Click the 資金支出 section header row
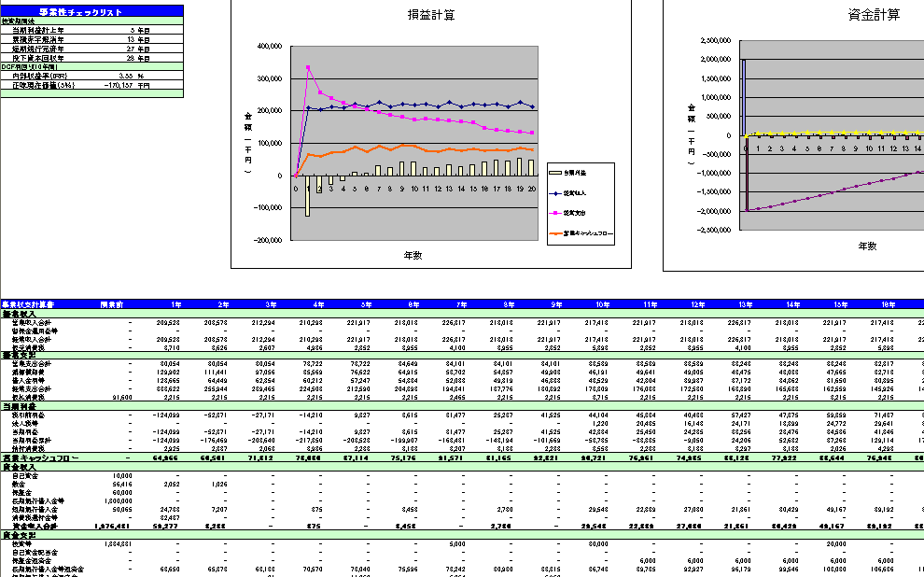Screen dimensions: 924x577 point(462,535)
